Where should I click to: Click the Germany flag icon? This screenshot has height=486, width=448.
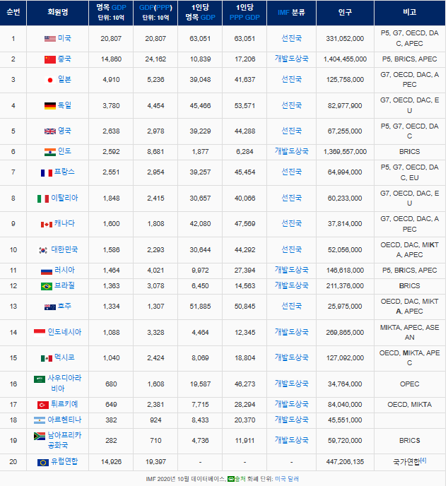(x=50, y=106)
